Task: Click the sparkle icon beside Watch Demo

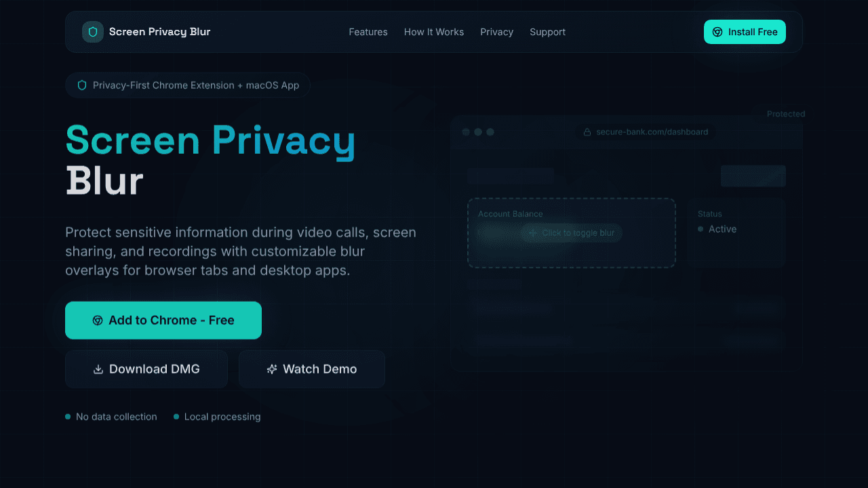Action: [272, 369]
